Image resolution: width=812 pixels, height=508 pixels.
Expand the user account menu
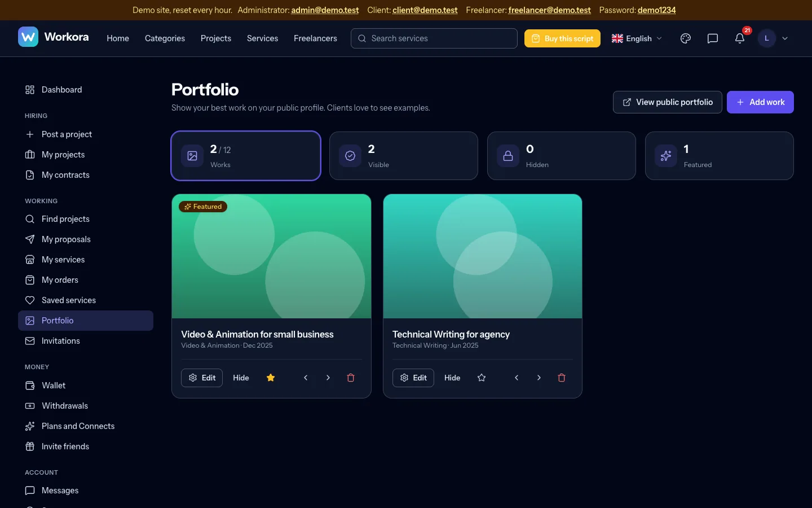[x=773, y=38]
